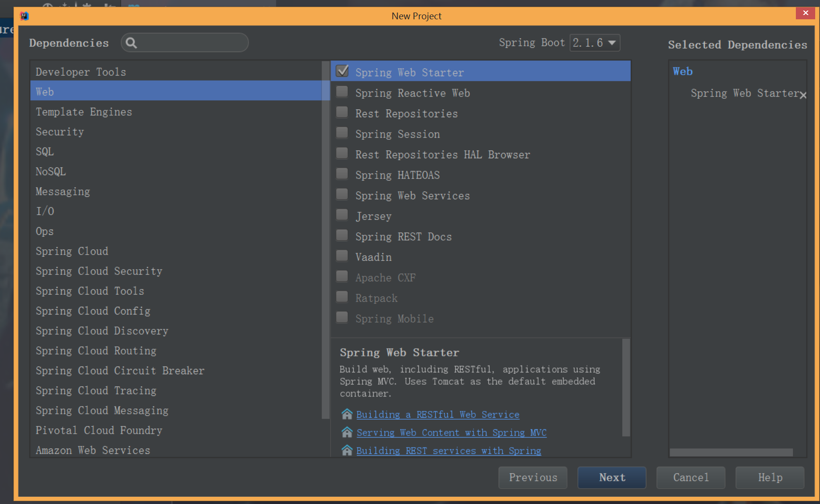
Task: Check the Vaadin checkbox
Action: [x=342, y=256]
